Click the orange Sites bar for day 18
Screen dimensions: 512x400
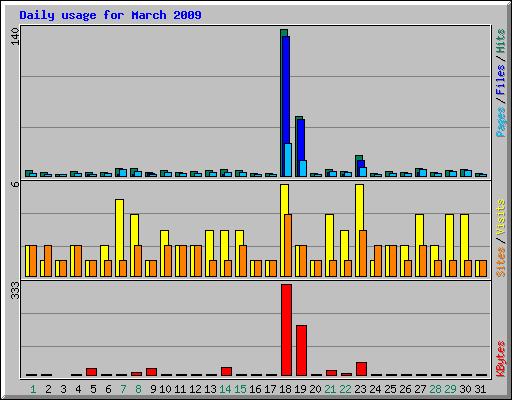click(288, 245)
